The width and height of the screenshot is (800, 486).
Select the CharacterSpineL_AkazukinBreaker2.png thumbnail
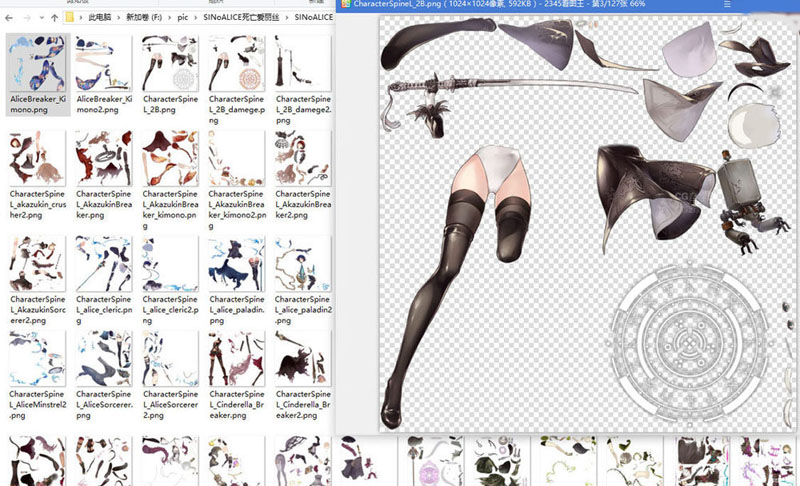point(303,158)
